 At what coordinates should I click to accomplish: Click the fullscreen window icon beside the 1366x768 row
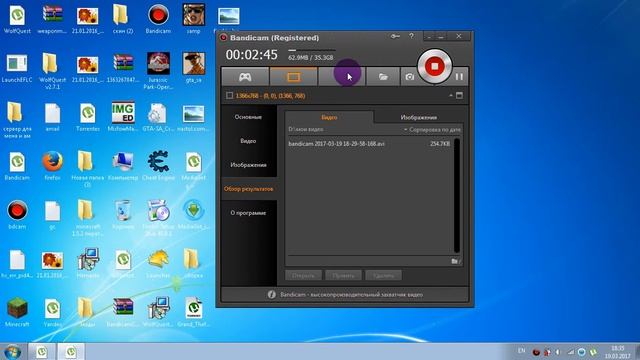click(459, 96)
